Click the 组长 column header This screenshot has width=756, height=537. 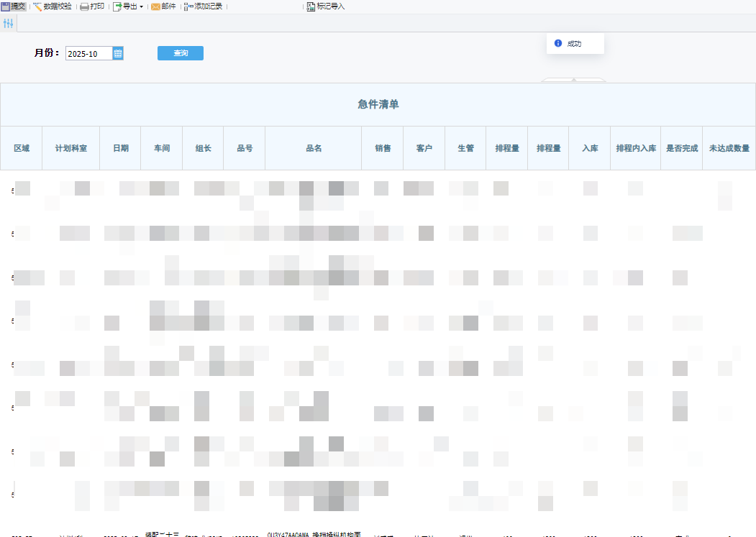point(203,149)
